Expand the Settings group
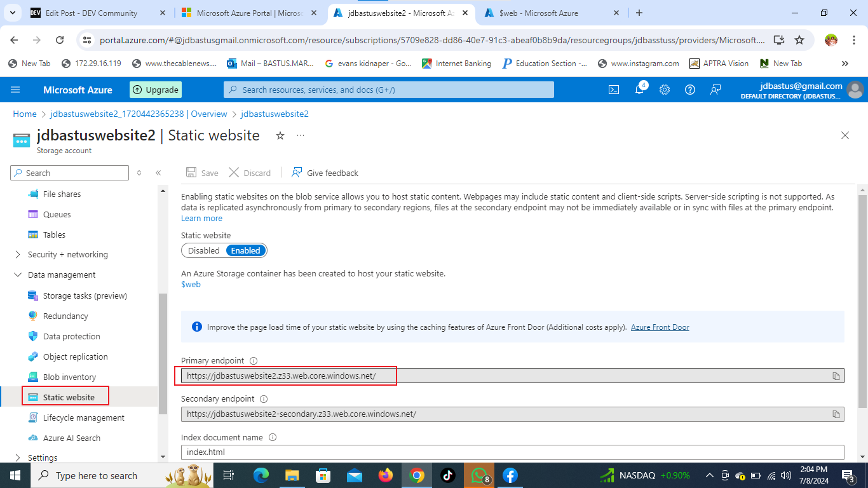This screenshot has width=868, height=488. (17, 458)
